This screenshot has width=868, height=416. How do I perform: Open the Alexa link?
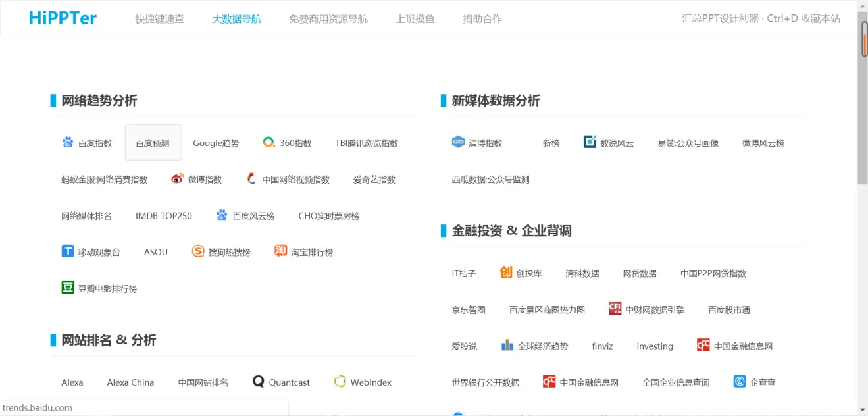click(72, 382)
